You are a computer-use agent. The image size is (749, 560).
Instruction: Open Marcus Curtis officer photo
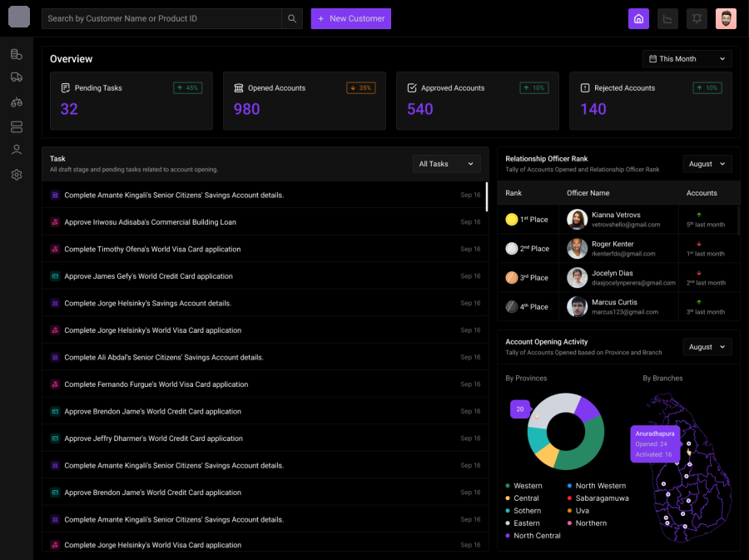click(577, 306)
